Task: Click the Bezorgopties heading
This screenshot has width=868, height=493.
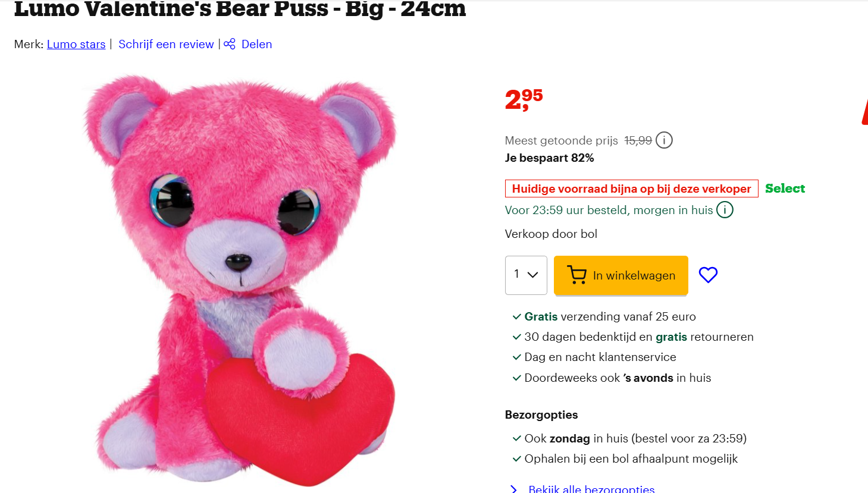Action: (x=540, y=415)
